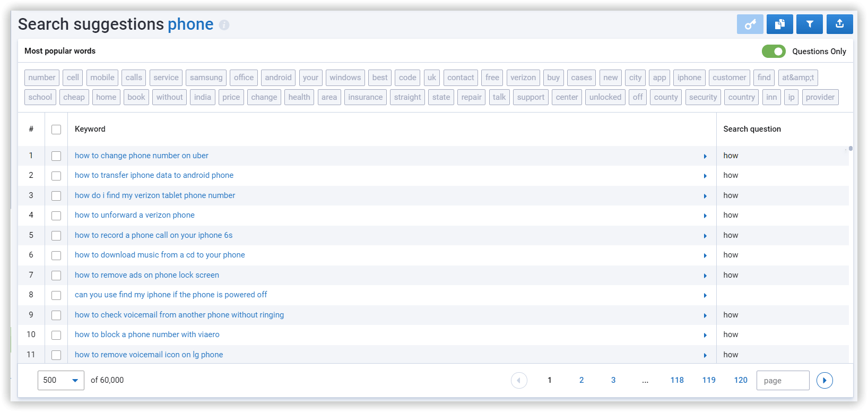Select the 'windows' popular word tag
Viewport: 868px width, 412px height.
click(345, 78)
